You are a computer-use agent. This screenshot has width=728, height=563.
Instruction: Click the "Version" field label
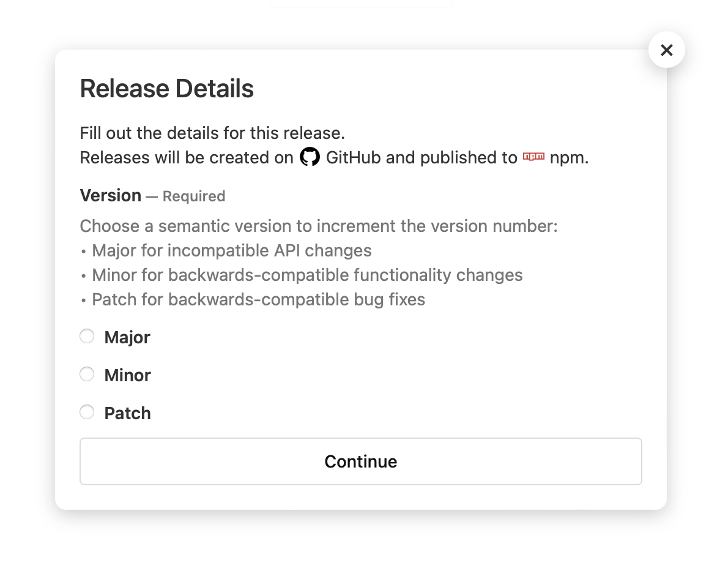(110, 196)
